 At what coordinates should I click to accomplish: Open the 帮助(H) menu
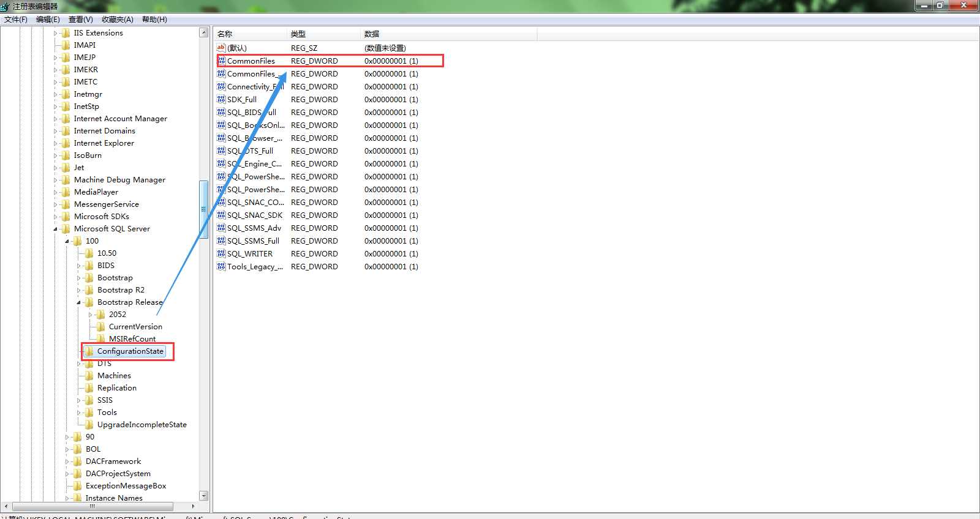(154, 20)
